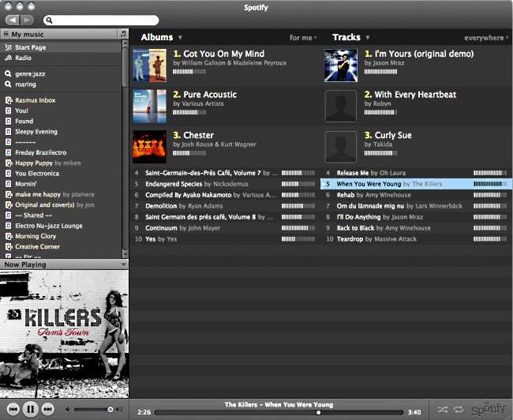Click the Freday Brazilectro playlist icon

tap(9, 152)
